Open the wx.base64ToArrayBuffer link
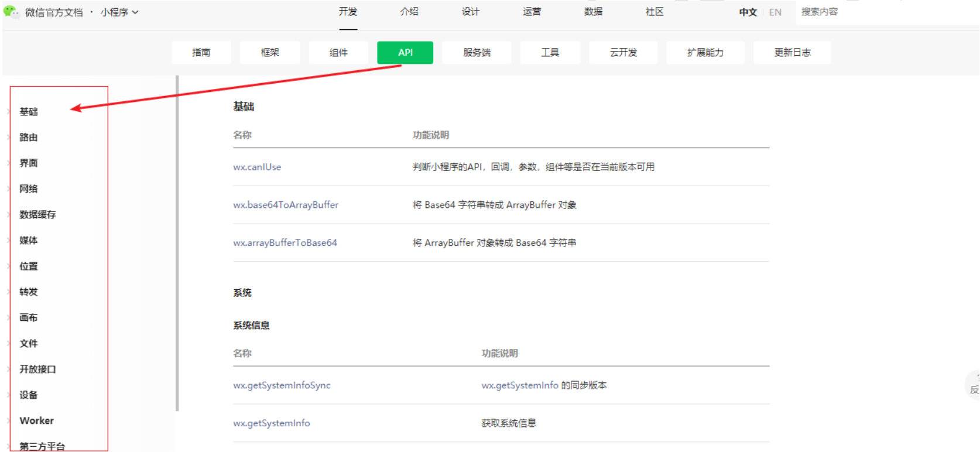 coord(286,205)
